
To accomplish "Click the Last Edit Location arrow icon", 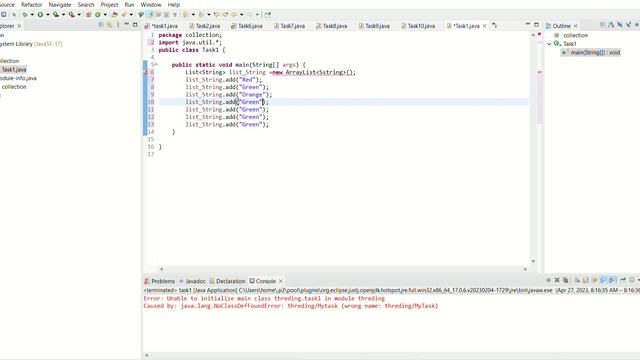I will 217,14.
